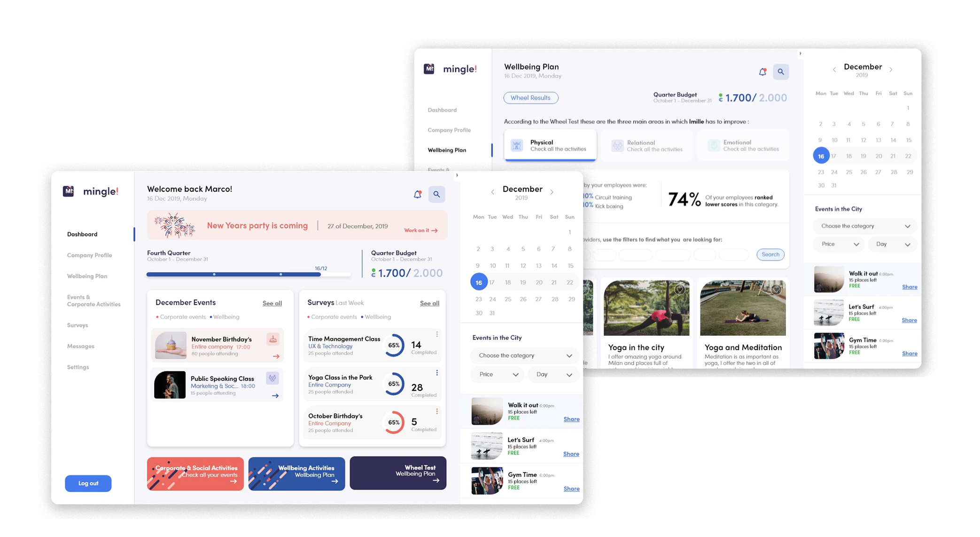Viewport: 980px width, 537px height.
Task: Click the Fourth Quarter progress bar
Action: (248, 275)
